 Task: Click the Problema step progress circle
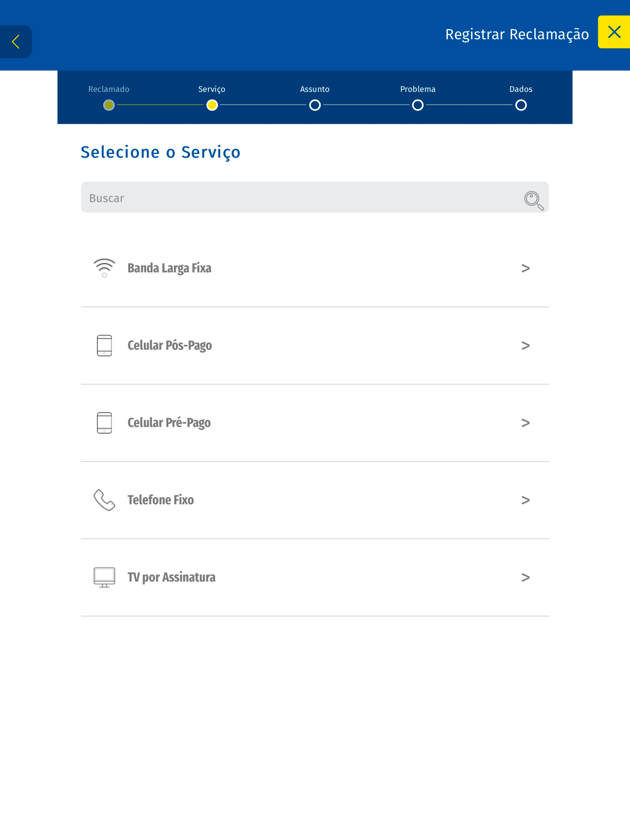tap(418, 105)
